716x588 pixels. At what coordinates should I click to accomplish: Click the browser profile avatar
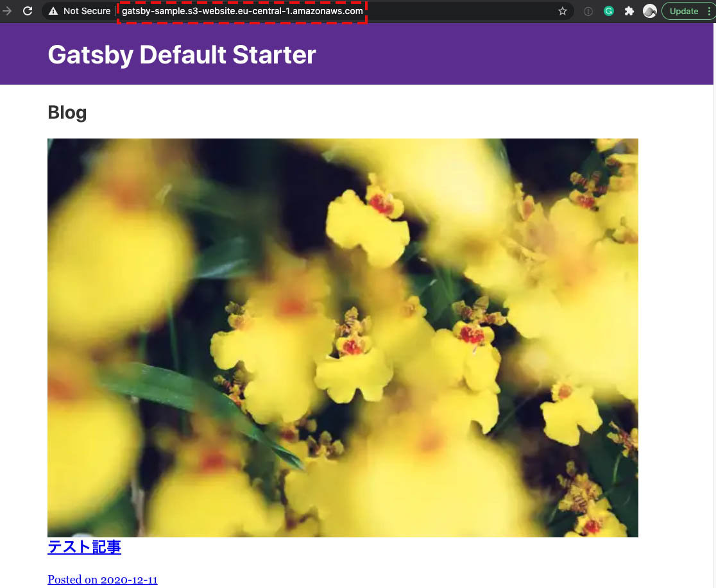[650, 11]
